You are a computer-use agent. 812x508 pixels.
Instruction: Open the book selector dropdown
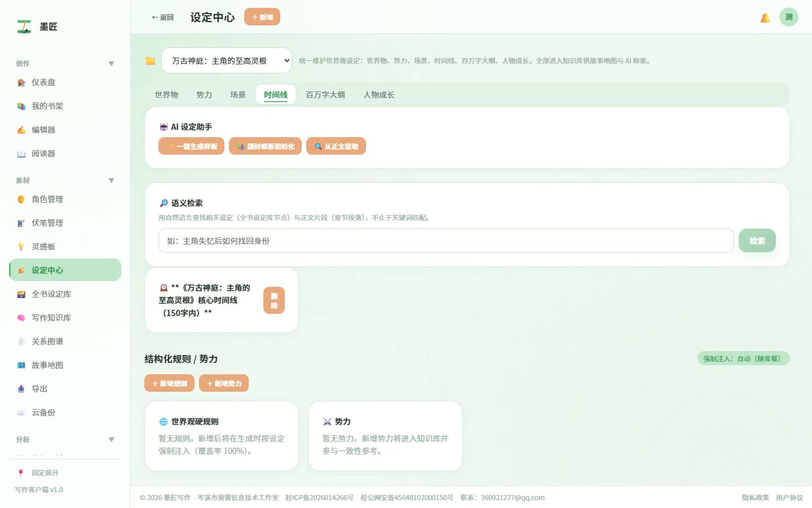(227, 60)
